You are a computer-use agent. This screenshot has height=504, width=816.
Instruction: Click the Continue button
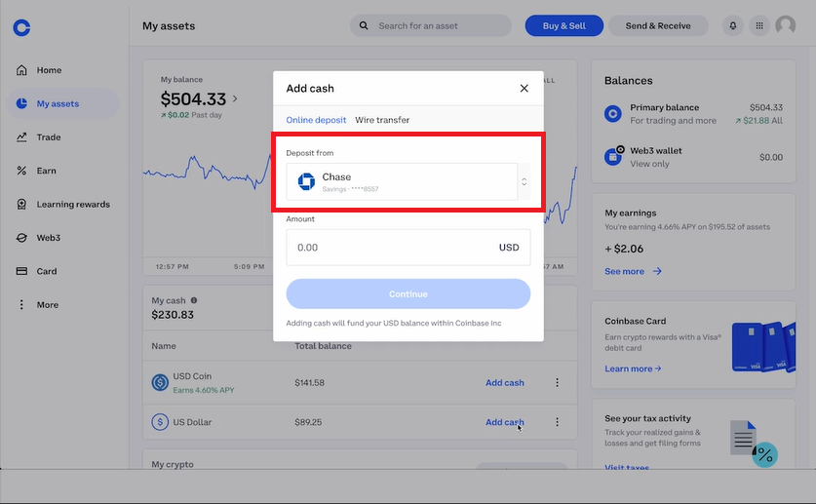click(408, 293)
